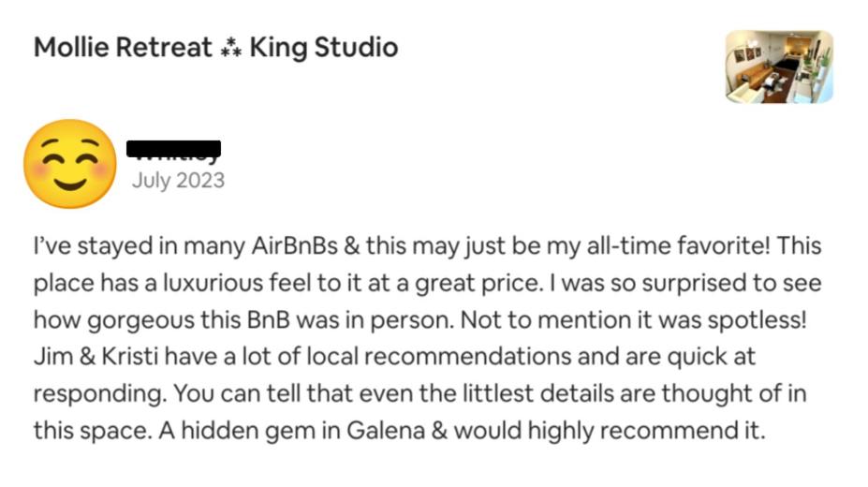Image resolution: width=868 pixels, height=487 pixels.
Task: Click the phrase highly recommend it
Action: click(x=647, y=431)
